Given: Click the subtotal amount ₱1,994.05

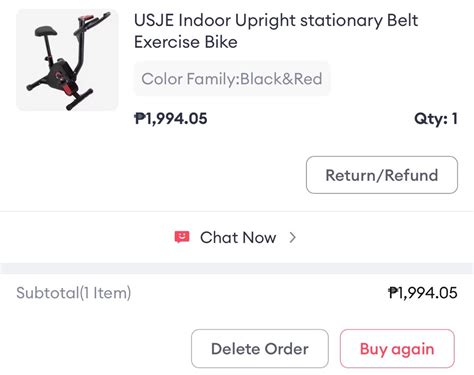Looking at the screenshot, I should point(423,293).
